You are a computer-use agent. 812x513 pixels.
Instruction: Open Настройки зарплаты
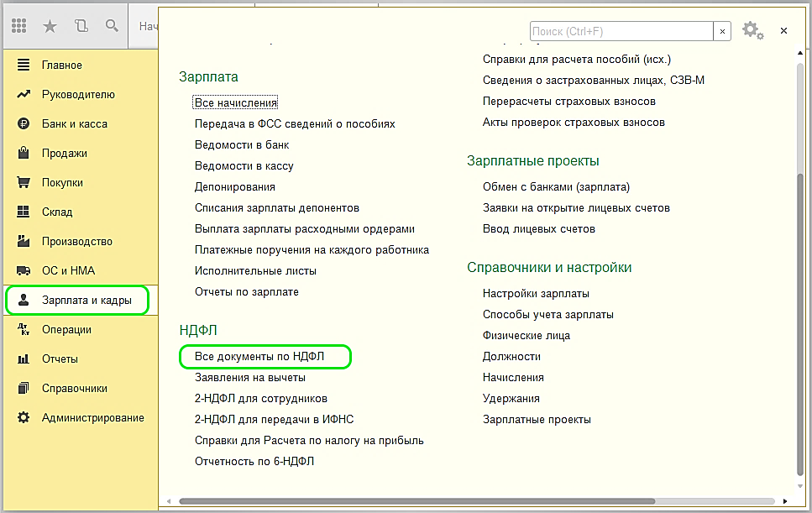pos(536,294)
